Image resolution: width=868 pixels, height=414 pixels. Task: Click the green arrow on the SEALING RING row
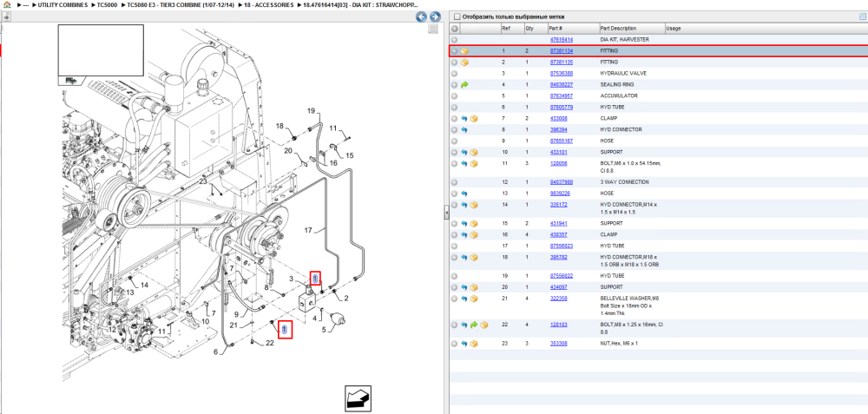[x=465, y=85]
